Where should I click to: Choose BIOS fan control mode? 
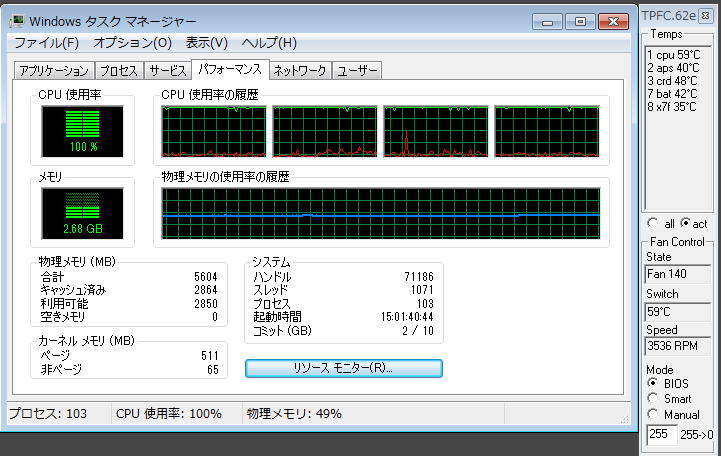pos(654,383)
